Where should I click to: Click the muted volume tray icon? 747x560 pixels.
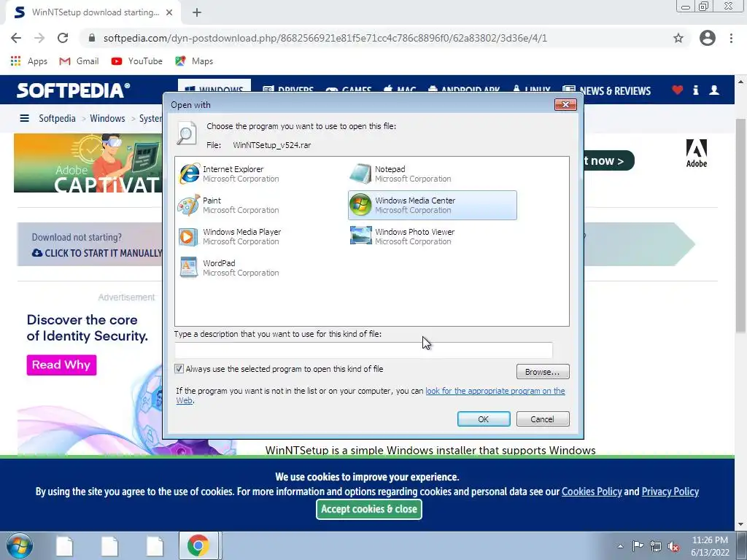[x=673, y=546]
